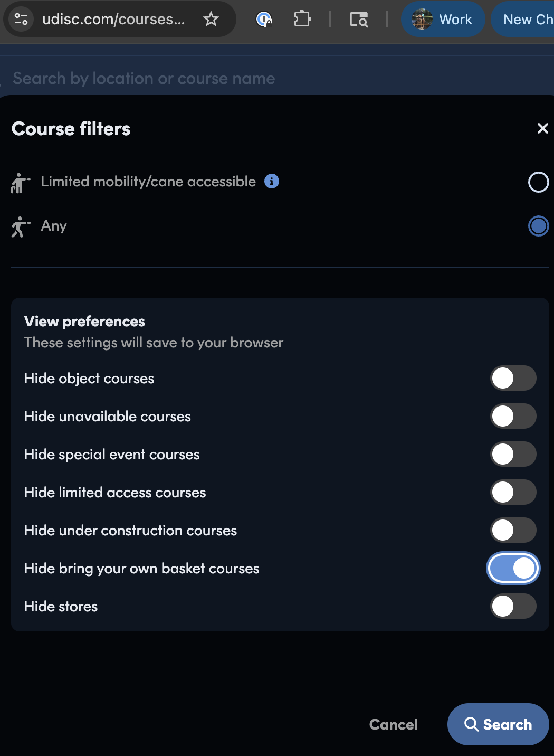
Task: Toggle the Hide stores switch
Action: click(x=513, y=606)
